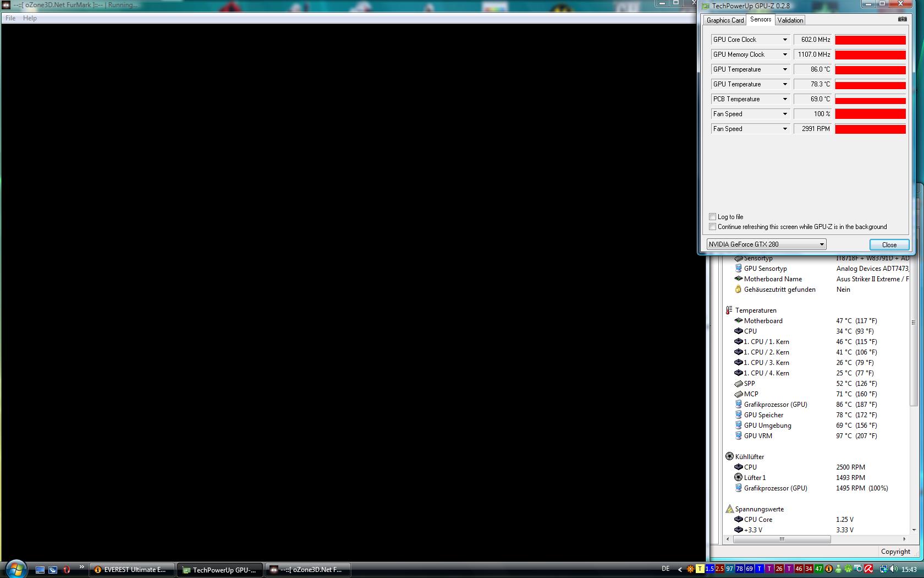Viewport: 924px width, 578px height.
Task: Click the tray sensor icon showing 78
Action: 739,569
